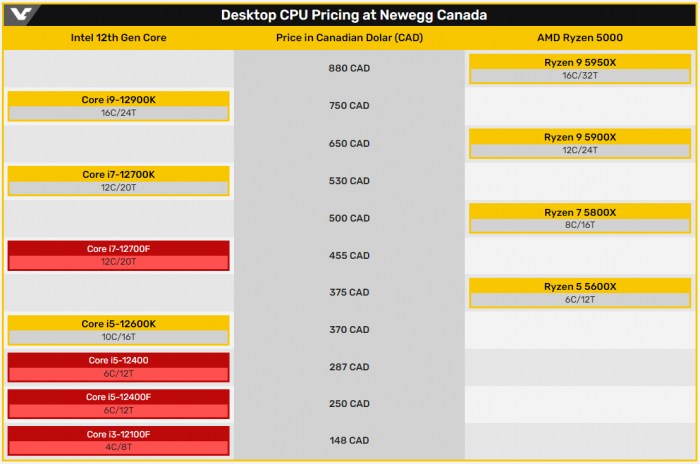Viewport: 700px width, 464px height.
Task: Click the Ryzen 7 5800X card
Action: click(580, 218)
